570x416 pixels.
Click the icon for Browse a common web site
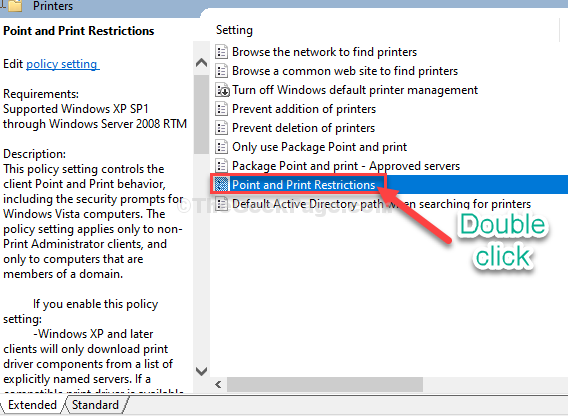(x=221, y=71)
